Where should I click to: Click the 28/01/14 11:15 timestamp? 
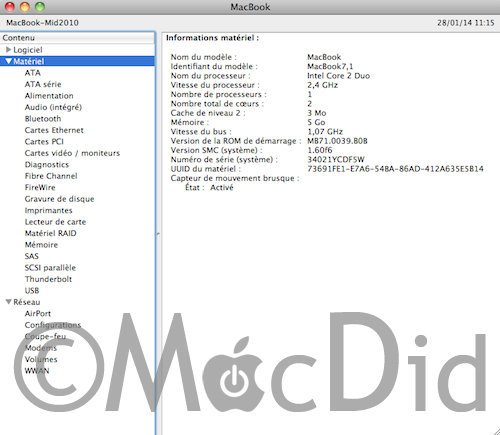[466, 23]
